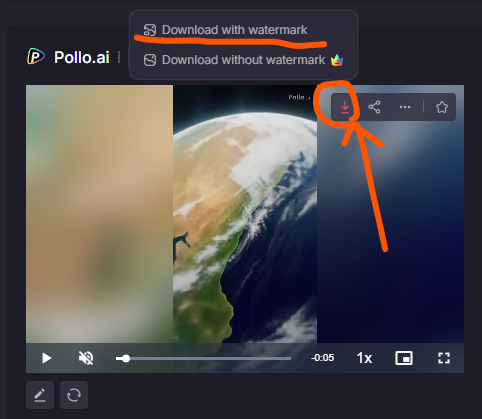Image resolution: width=482 pixels, height=419 pixels.
Task: Change the 1x playback speed
Action: coord(364,358)
